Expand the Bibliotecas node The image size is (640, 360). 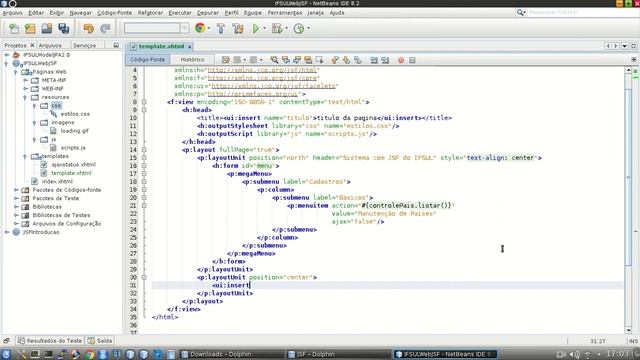(16, 207)
